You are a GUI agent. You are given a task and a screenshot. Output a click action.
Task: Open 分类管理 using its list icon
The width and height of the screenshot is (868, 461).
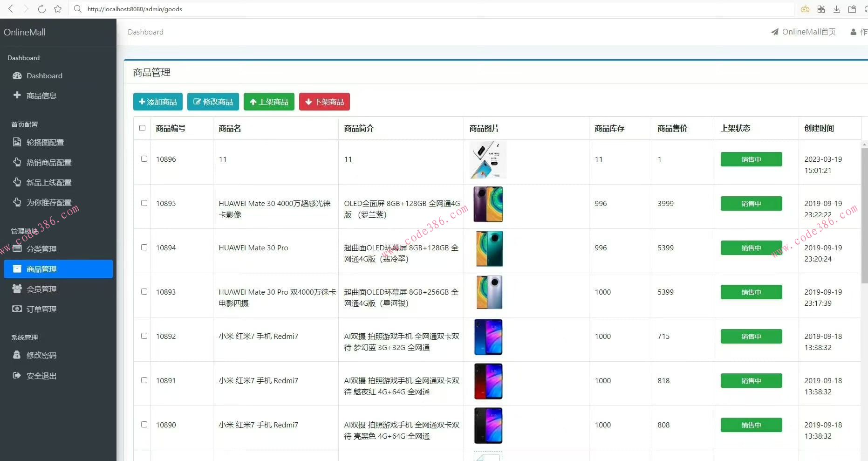(x=17, y=248)
